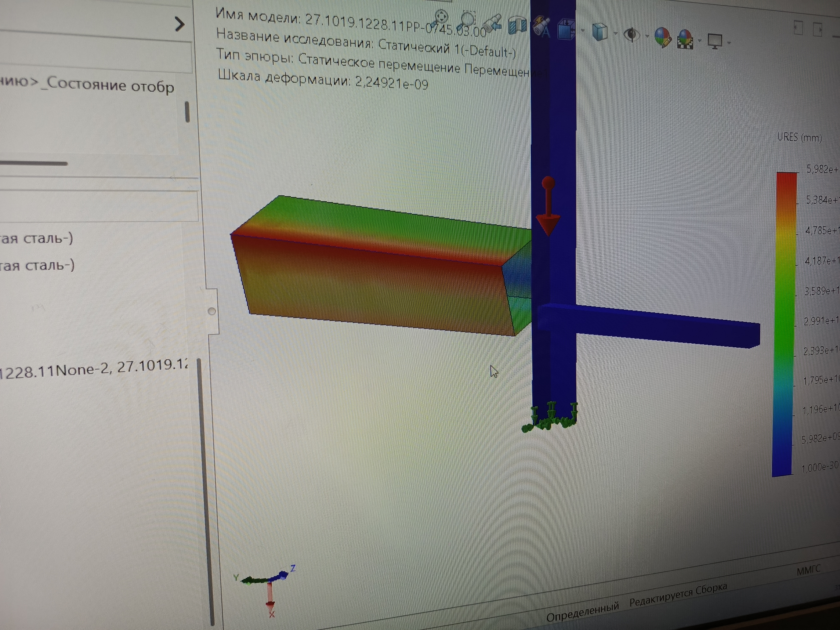Click the МMГС units in the status bar
The image size is (840, 630).
(x=808, y=570)
